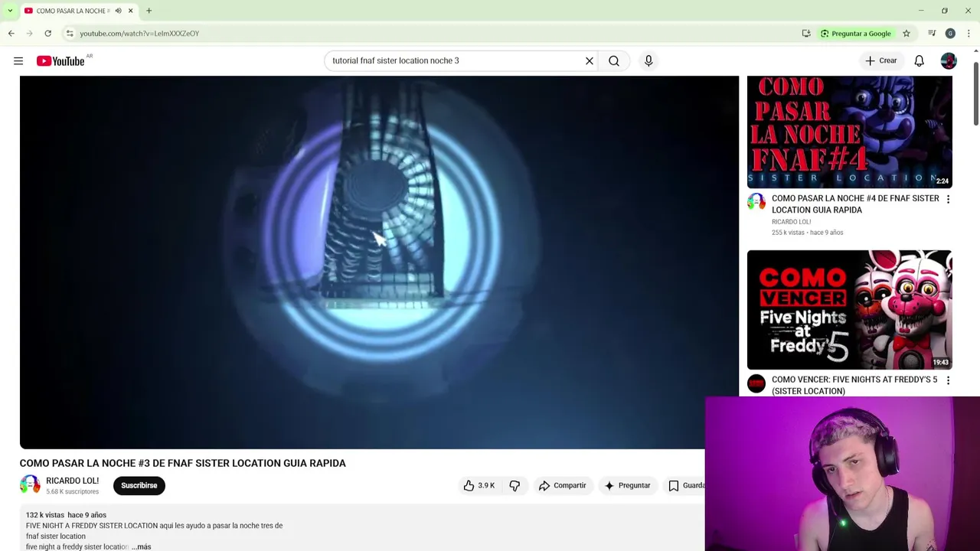Click the address bar URL
980x551 pixels.
[x=139, y=34]
